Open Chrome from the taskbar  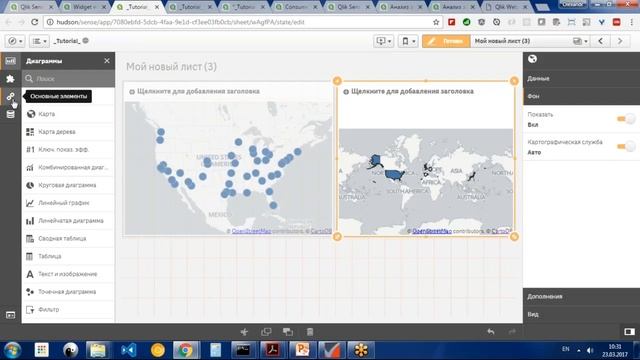coord(186,350)
